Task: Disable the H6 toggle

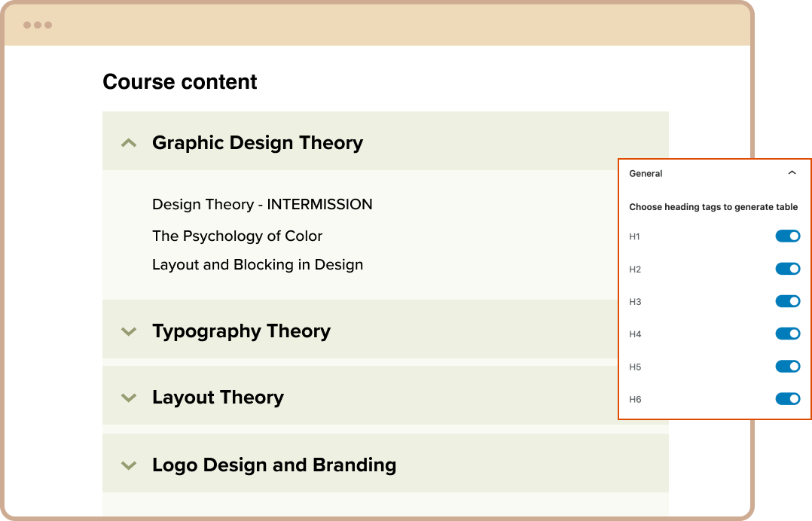Action: pos(788,399)
